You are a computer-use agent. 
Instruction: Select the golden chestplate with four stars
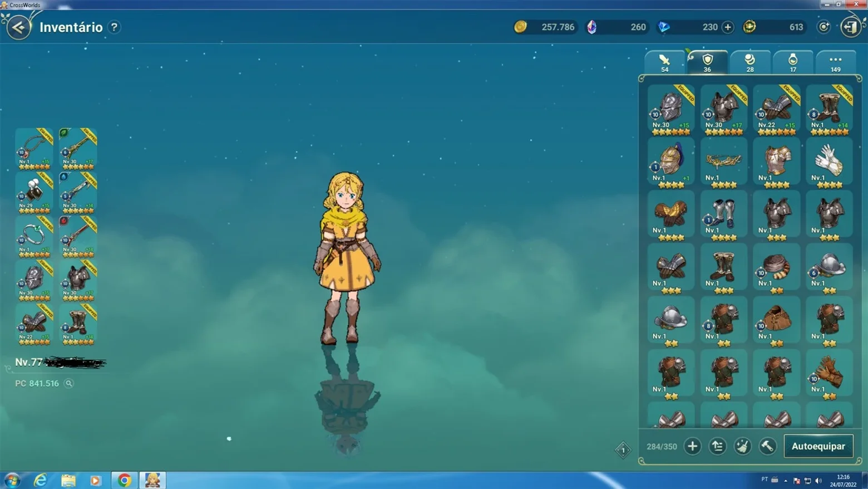777,163
